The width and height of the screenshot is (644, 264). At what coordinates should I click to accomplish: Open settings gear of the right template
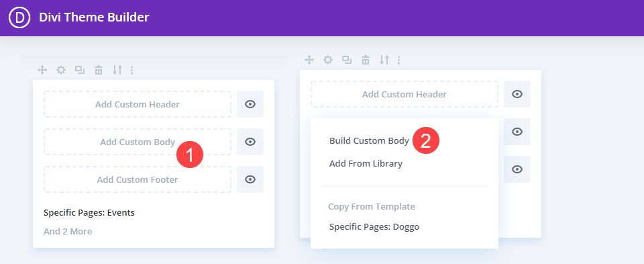(328, 60)
